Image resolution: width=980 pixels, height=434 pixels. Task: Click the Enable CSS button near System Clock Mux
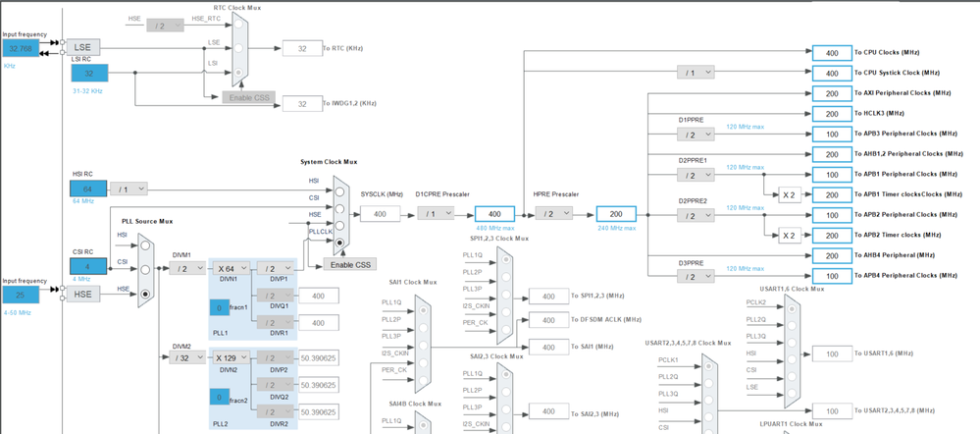pos(350,264)
